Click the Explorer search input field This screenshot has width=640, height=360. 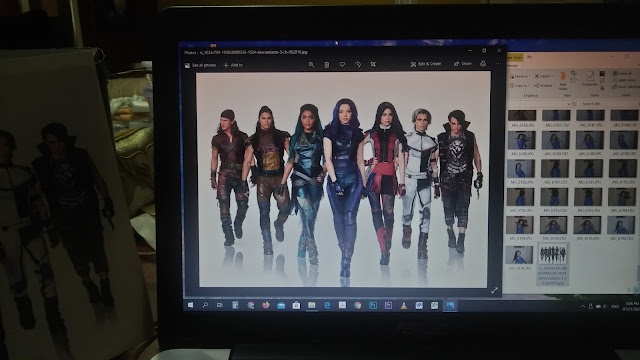pos(609,104)
